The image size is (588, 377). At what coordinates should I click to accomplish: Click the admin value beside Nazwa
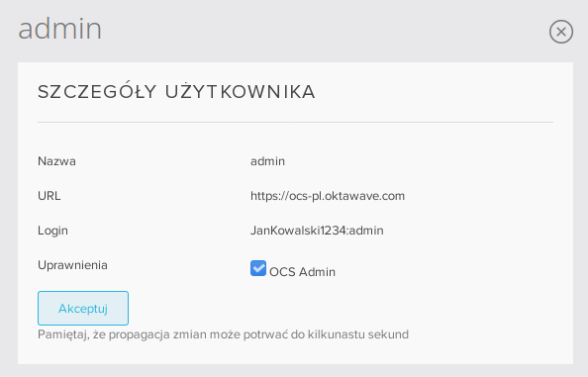pos(267,161)
